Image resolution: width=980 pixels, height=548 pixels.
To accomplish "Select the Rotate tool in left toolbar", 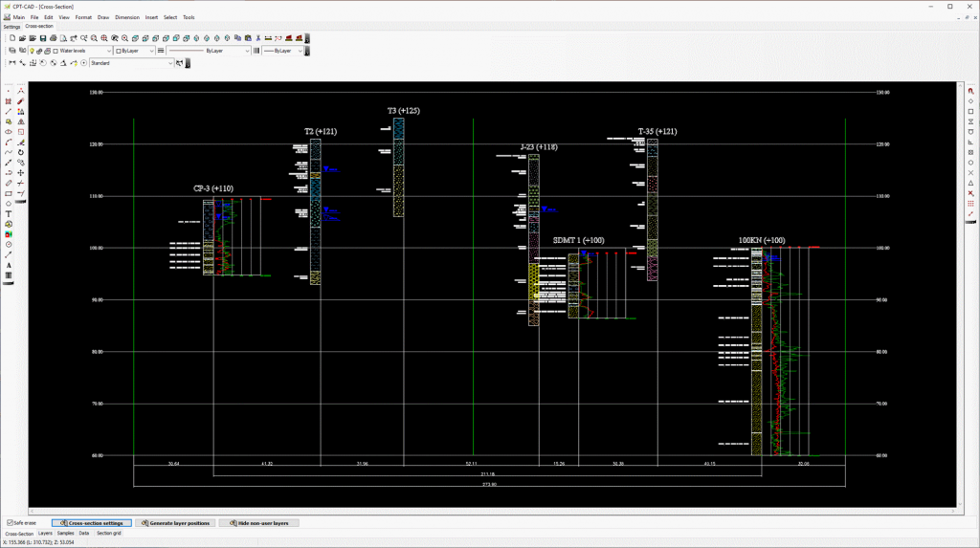I will pyautogui.click(x=21, y=152).
